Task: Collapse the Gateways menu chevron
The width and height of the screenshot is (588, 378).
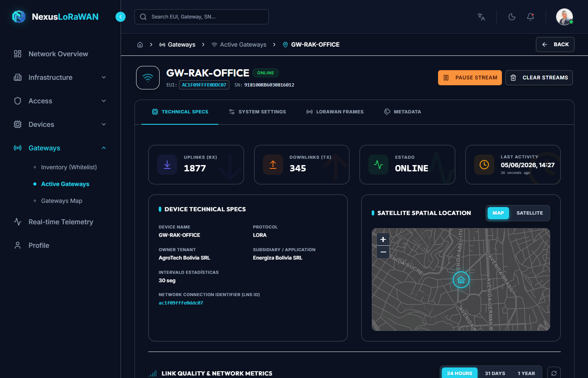Action: click(104, 148)
